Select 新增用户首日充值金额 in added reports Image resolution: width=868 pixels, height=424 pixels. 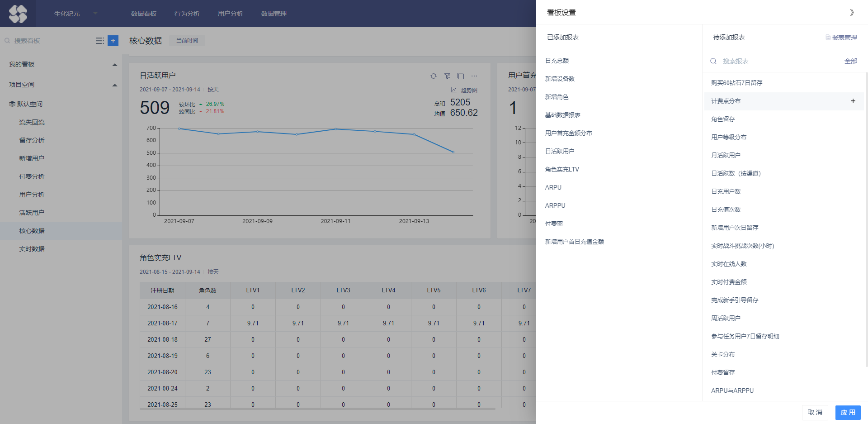575,242
